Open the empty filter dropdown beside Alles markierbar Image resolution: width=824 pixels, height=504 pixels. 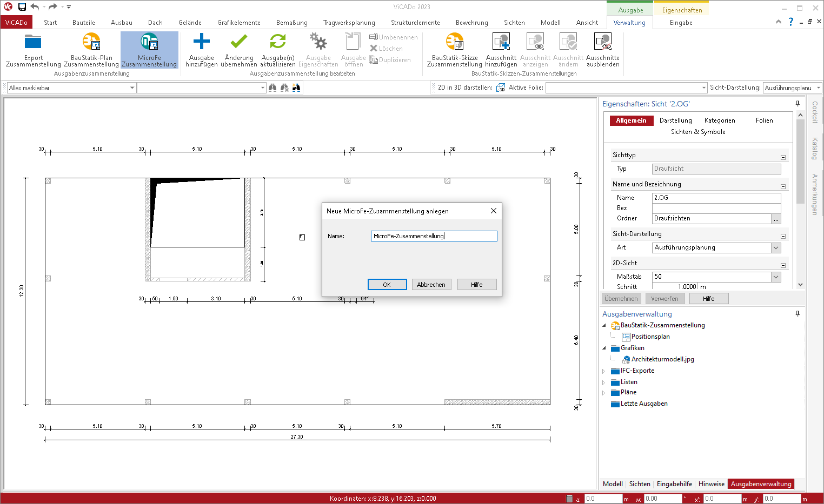263,88
